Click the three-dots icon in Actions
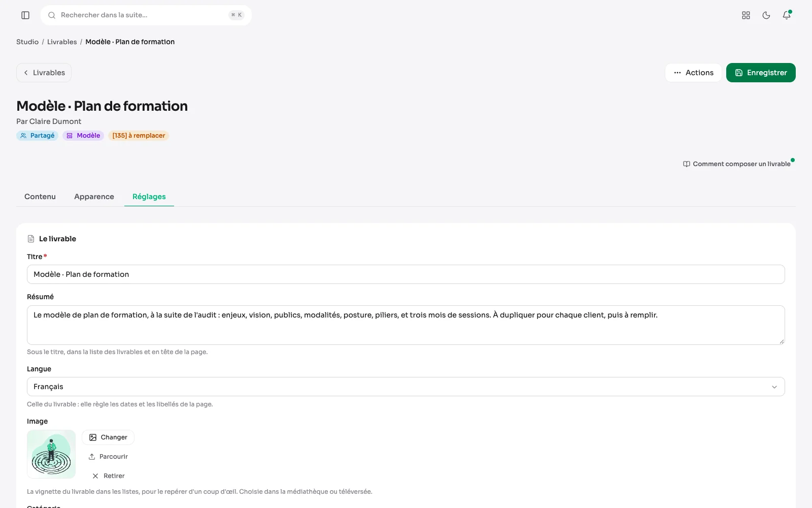 point(678,73)
